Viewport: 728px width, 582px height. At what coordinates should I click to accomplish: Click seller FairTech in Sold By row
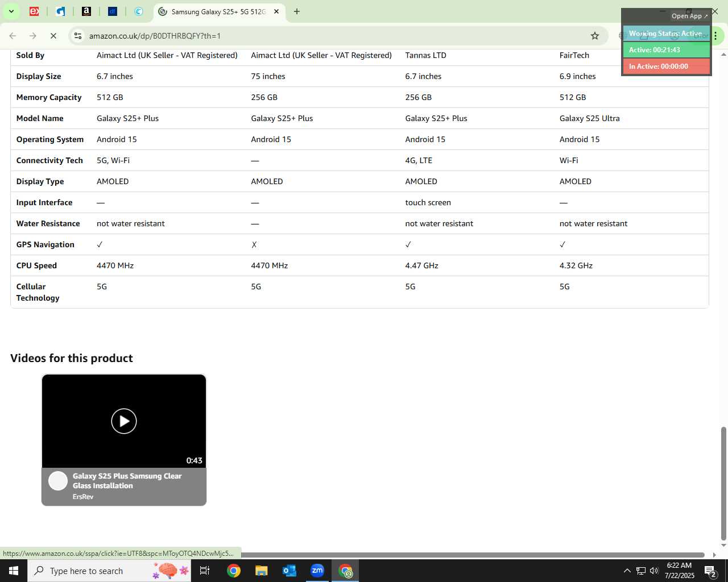click(x=574, y=55)
